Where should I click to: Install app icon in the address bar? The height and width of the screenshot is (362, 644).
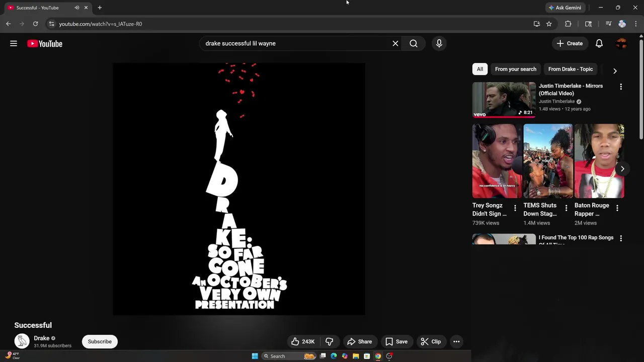pos(537,24)
